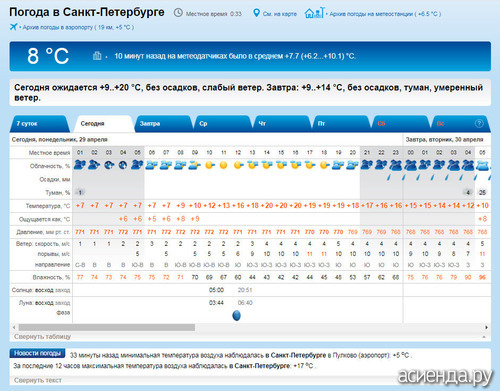Screen dimensions: 500x391
Task: Open the Сб forecast tab
Action: pos(400,124)
